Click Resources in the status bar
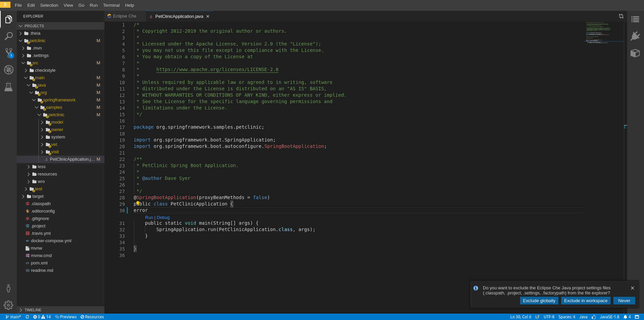This screenshot has width=644, height=320. point(92,317)
